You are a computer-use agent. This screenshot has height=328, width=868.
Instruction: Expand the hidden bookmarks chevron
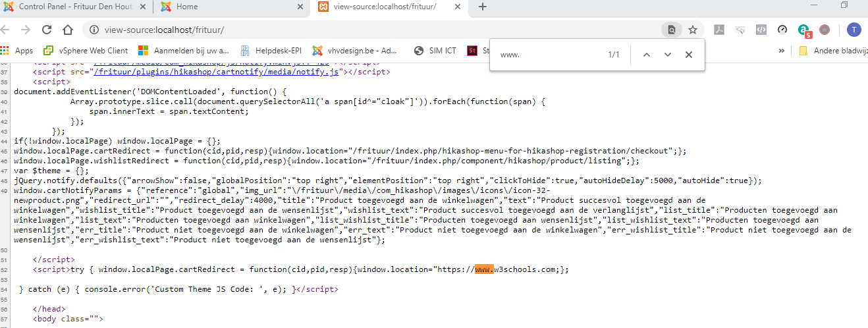coord(782,50)
